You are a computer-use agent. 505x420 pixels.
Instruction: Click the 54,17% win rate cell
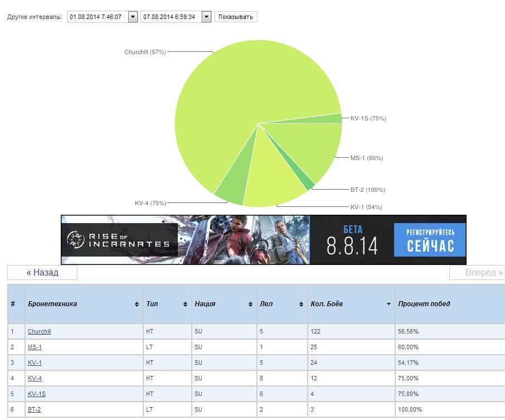coord(450,363)
